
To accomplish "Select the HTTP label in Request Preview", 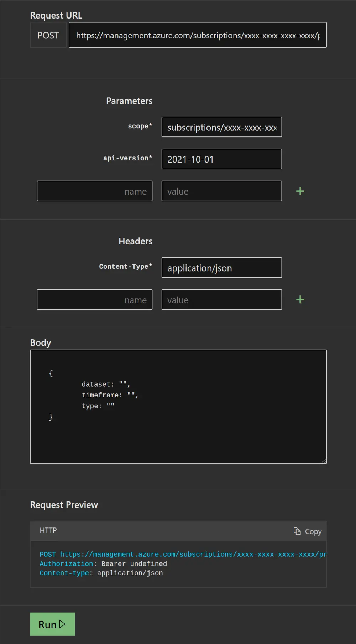I will pyautogui.click(x=48, y=530).
